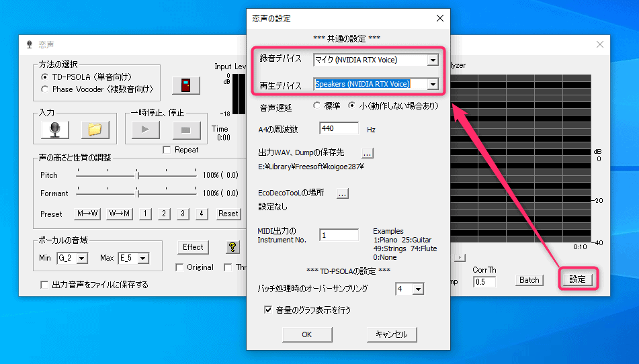Select TD-PSOLA method radio button
The image size is (639, 364).
45,77
